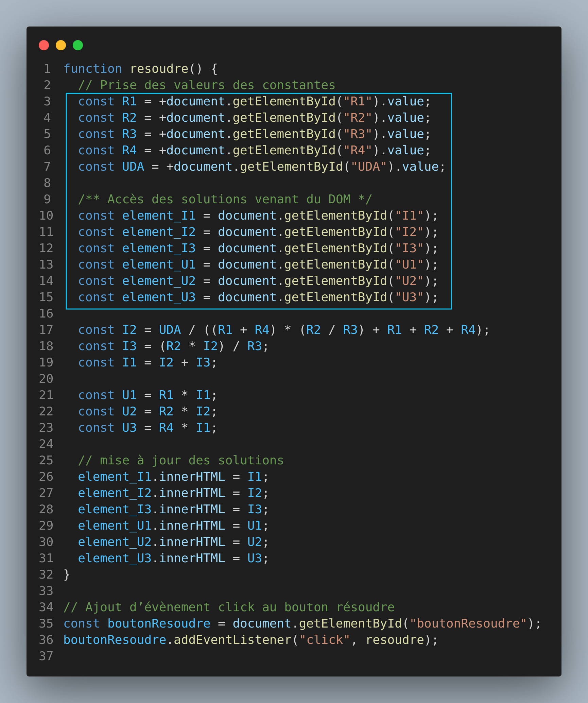The width and height of the screenshot is (588, 703).
Task: Click the "mise à jour des solutions" comment
Action: [181, 460]
